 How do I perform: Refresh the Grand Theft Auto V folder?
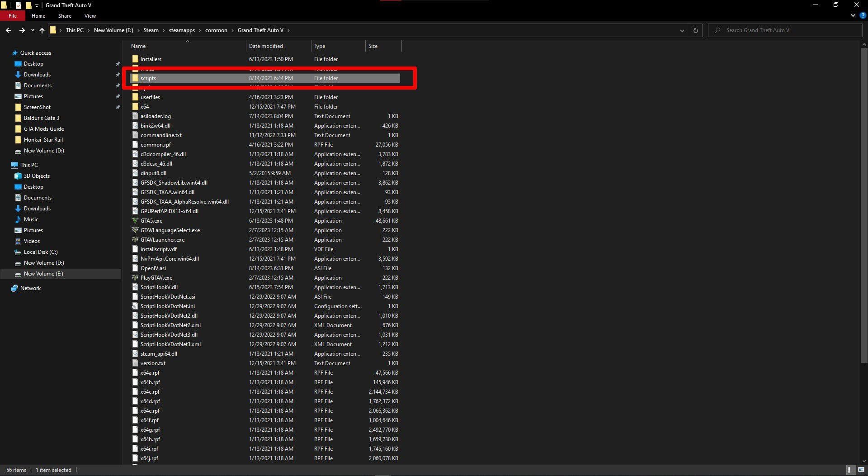coord(695,30)
